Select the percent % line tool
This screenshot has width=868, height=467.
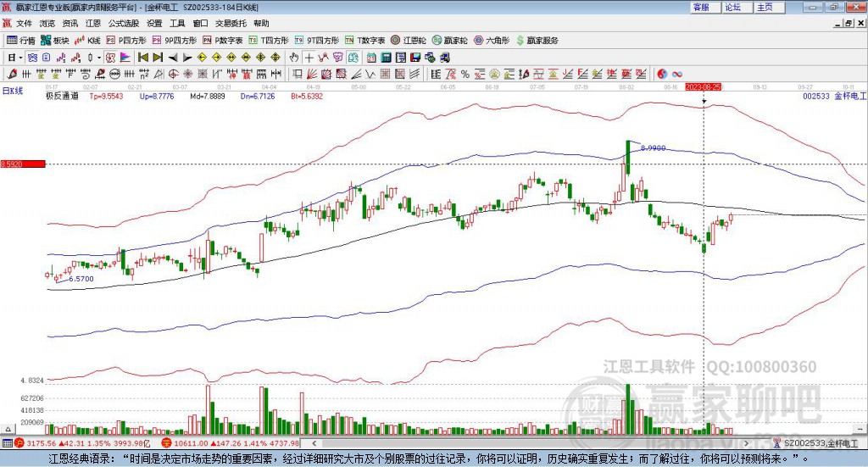(465, 74)
